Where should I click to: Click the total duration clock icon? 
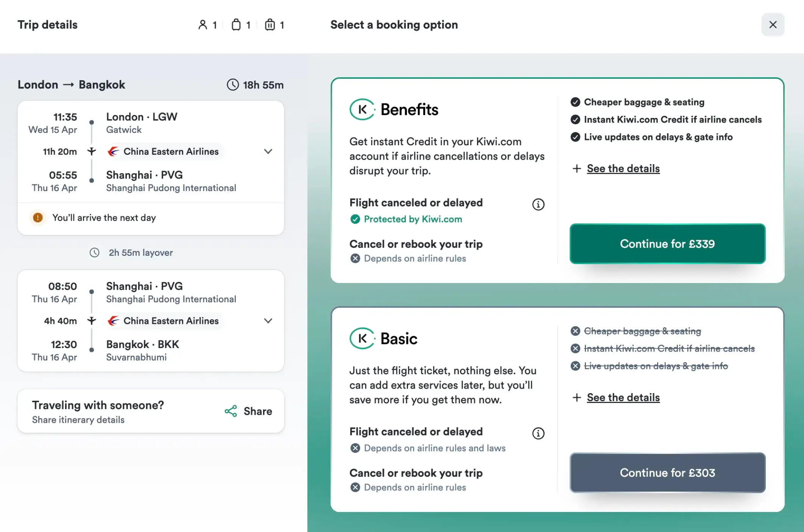coord(233,85)
